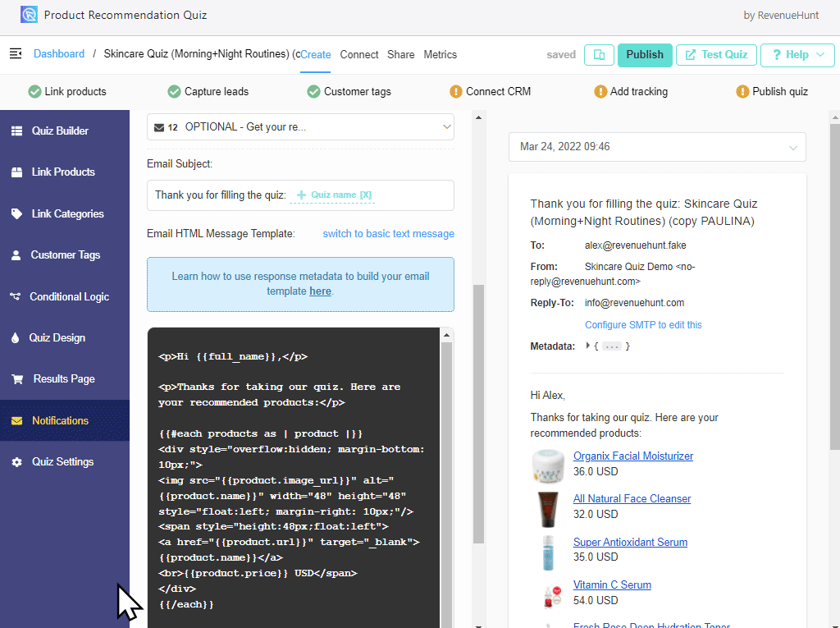Click the plus icon on Quiz name variable

[x=301, y=195]
